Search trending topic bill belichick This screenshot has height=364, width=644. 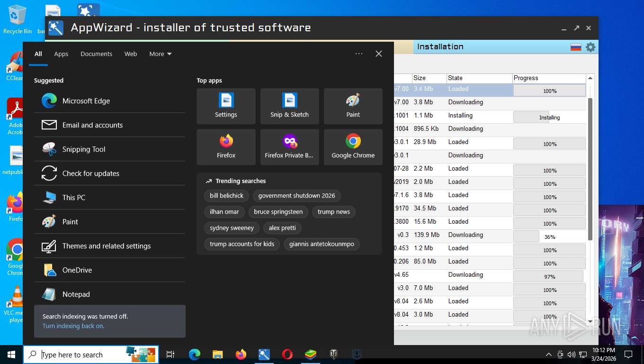coord(227,196)
